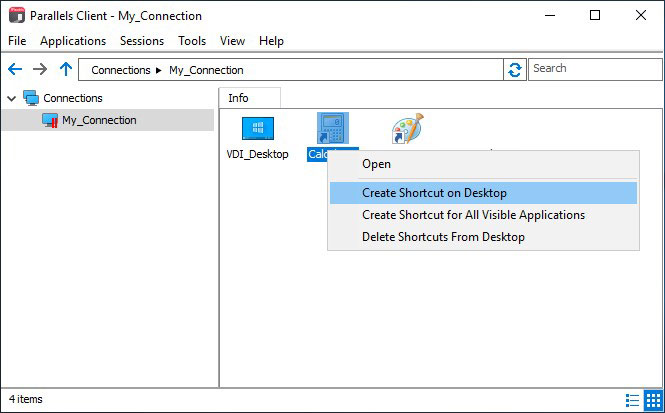Click My_Connection in the address bar
The height and width of the screenshot is (413, 665).
coord(206,70)
